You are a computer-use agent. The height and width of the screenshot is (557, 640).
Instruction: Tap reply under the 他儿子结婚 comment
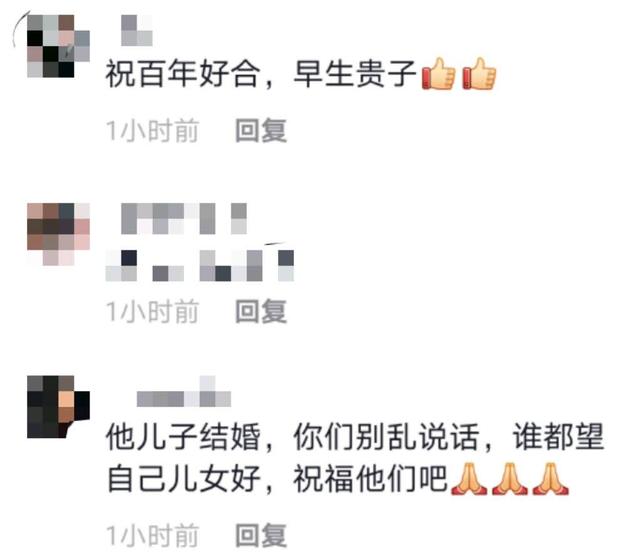click(261, 535)
